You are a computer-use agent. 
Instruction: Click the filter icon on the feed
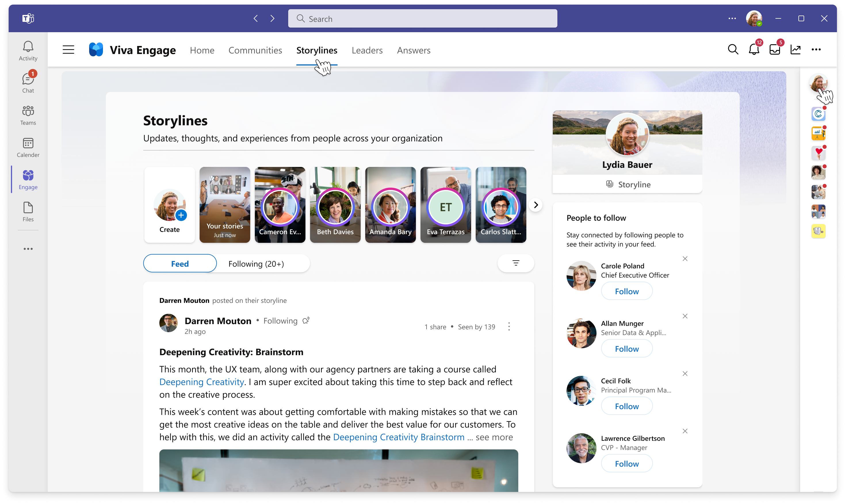[515, 263]
